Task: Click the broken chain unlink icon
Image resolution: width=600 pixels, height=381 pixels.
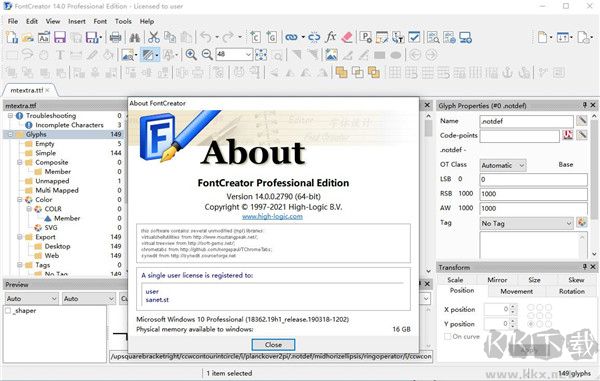Action: (x=314, y=37)
